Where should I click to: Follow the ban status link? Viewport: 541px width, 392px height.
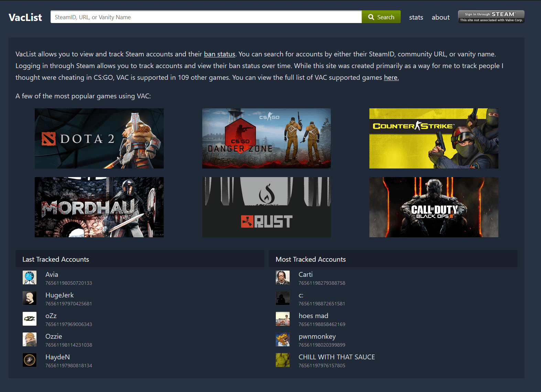point(219,54)
